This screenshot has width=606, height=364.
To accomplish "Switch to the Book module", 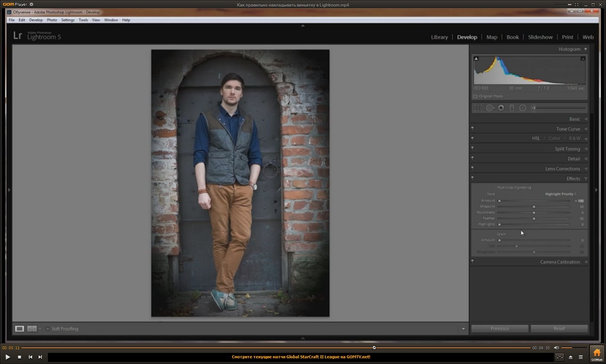I will coord(513,37).
